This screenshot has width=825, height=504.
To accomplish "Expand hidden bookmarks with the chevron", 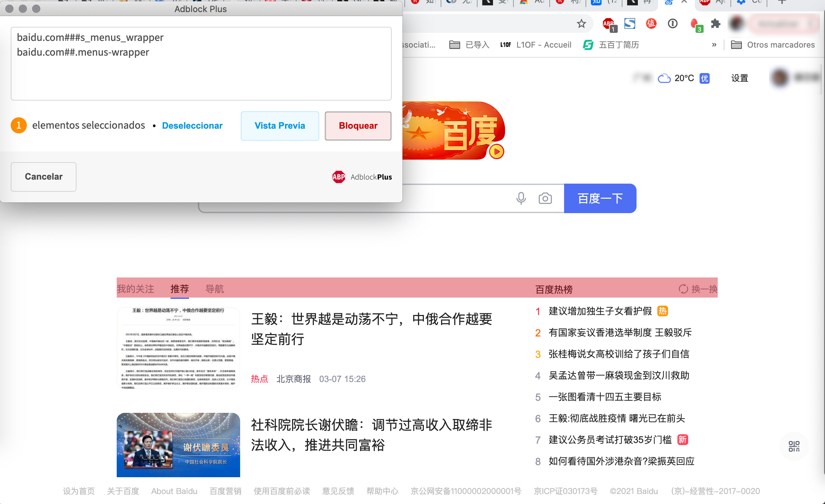I will (714, 45).
